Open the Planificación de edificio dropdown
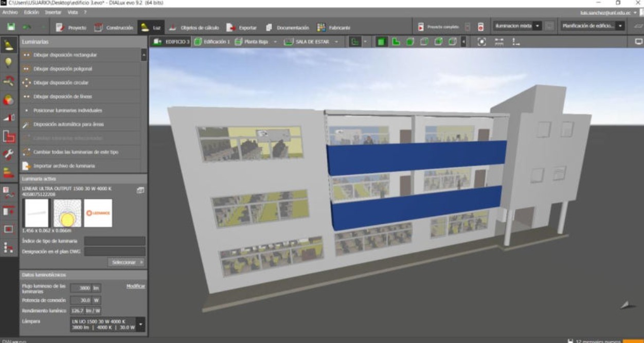Image resolution: width=644 pixels, height=343 pixels. click(620, 26)
